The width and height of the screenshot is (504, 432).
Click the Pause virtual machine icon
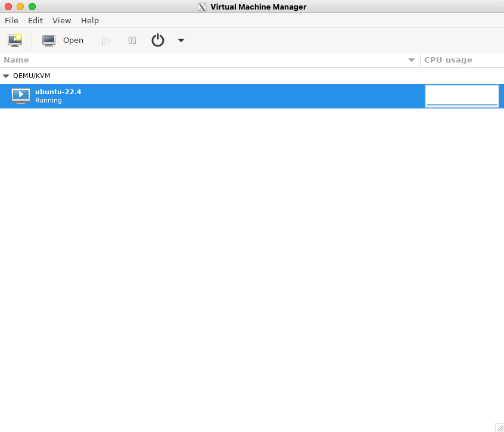[x=132, y=41]
